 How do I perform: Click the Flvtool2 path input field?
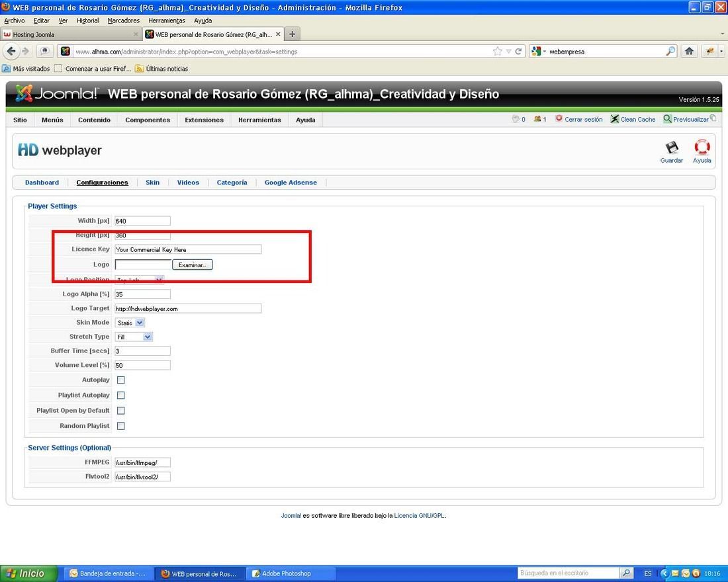142,477
